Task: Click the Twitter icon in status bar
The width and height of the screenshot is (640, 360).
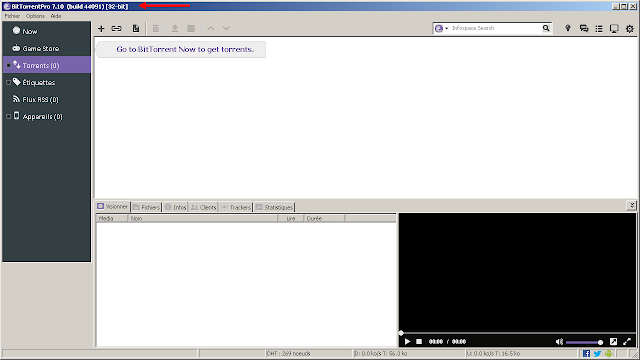Action: pyautogui.click(x=597, y=353)
